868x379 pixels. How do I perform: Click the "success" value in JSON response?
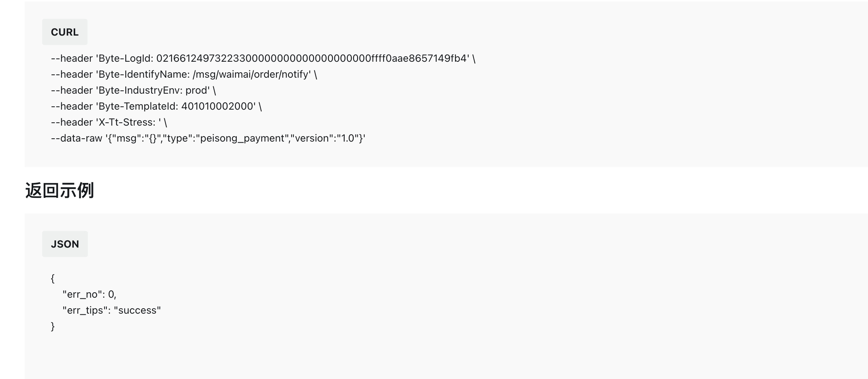137,310
